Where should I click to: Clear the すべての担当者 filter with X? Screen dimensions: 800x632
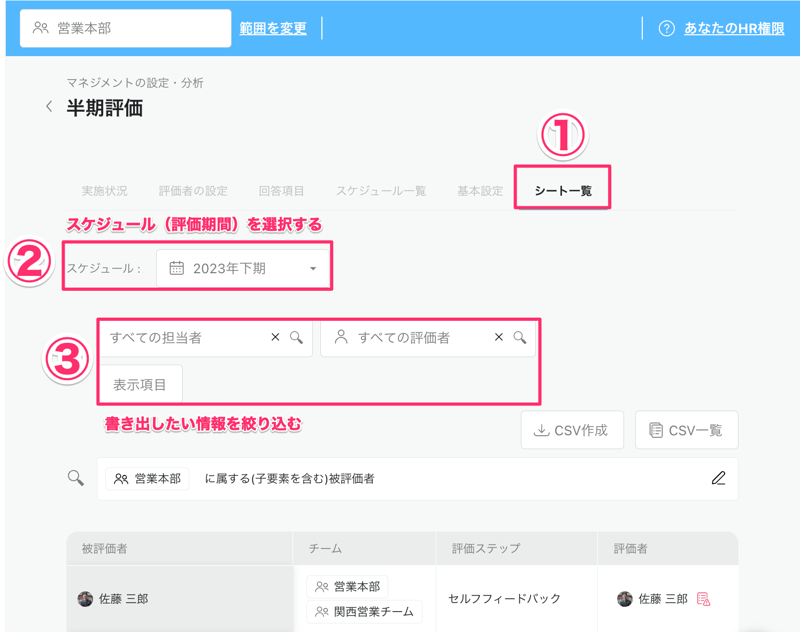click(275, 338)
